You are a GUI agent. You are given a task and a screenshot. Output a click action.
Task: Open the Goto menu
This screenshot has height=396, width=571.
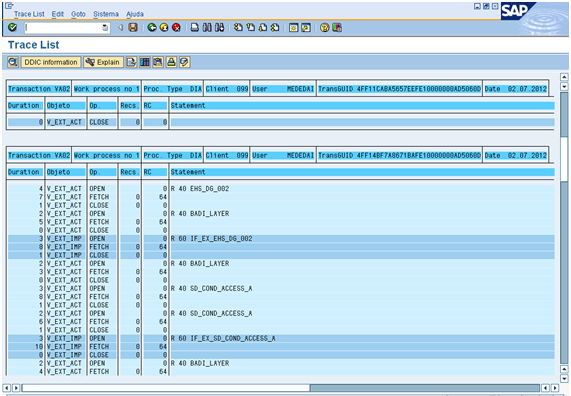click(78, 14)
